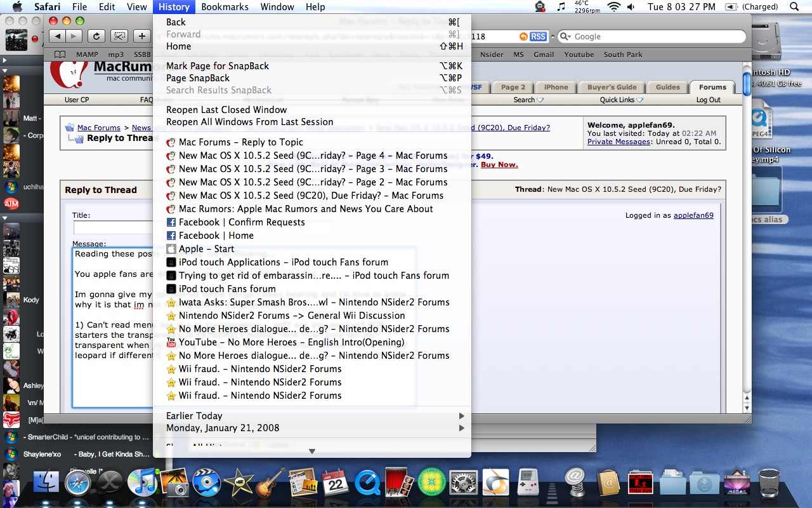The image size is (812, 508).
Task: Click the music note menu bar icon
Action: [561, 6]
